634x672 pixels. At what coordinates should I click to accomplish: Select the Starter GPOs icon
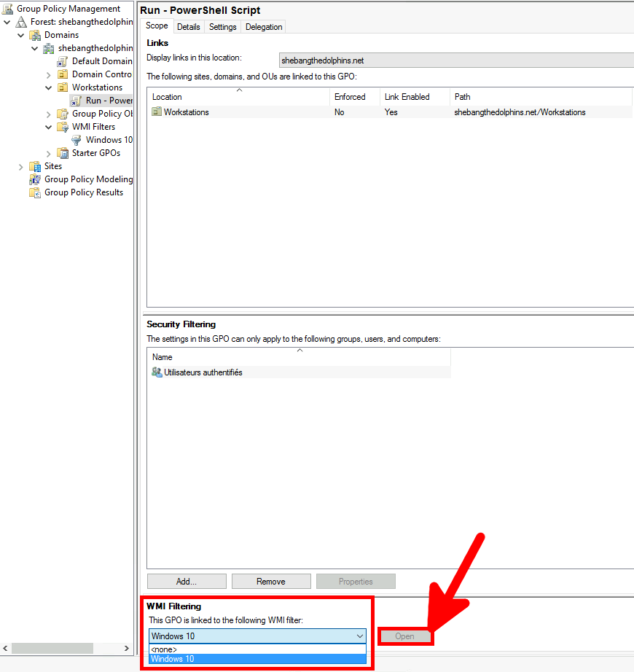(x=63, y=152)
